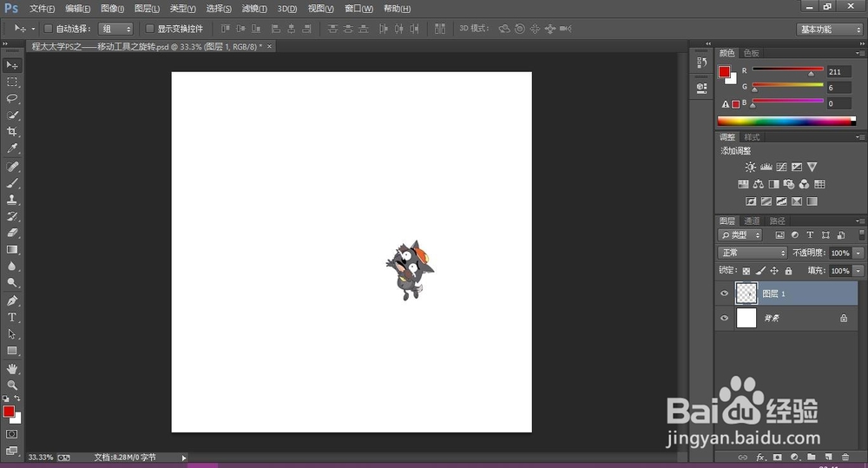
Task: Select the Eyedropper tool
Action: pyautogui.click(x=11, y=148)
